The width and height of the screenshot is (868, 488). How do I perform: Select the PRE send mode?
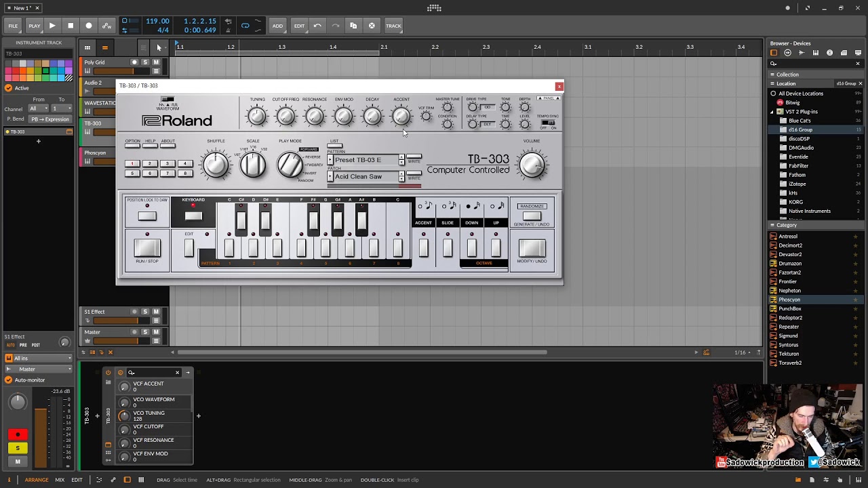point(23,345)
